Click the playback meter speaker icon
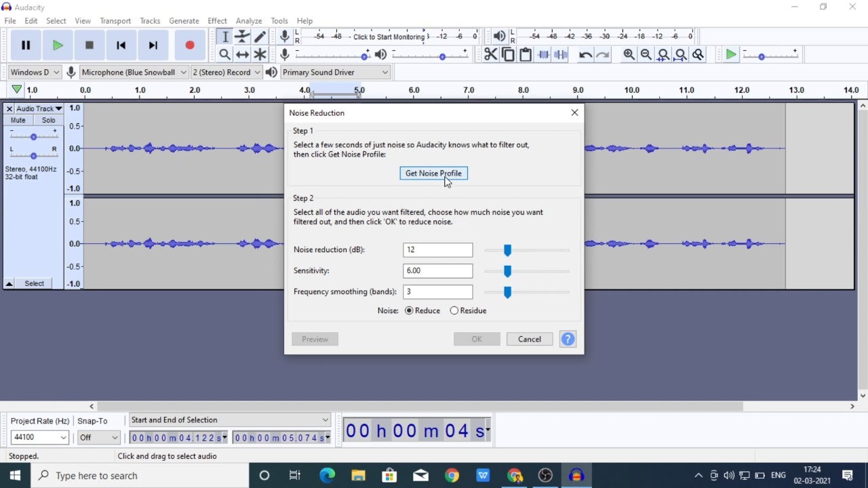 point(499,37)
